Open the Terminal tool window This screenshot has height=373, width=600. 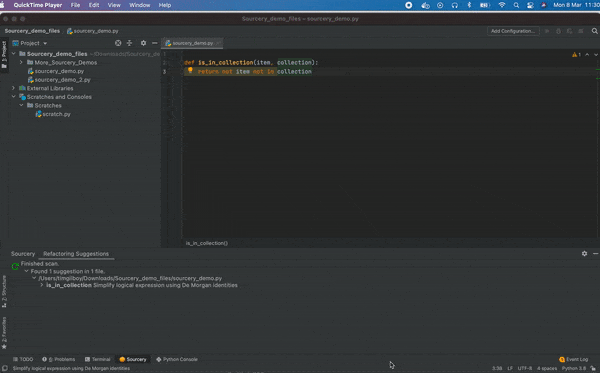(98, 359)
